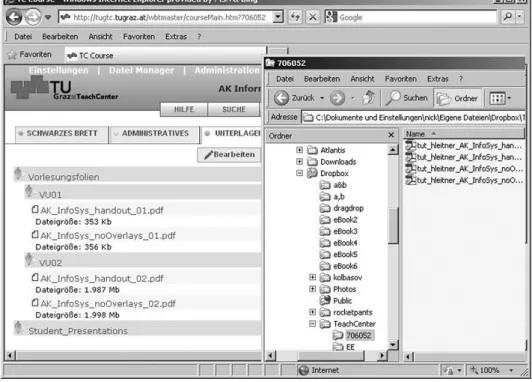The height and width of the screenshot is (382, 532).
Task: Open the Administration link
Action: click(x=227, y=70)
